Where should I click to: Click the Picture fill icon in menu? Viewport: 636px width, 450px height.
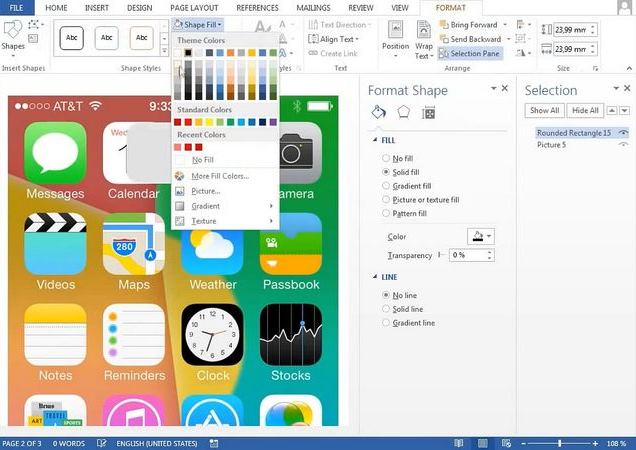point(180,191)
